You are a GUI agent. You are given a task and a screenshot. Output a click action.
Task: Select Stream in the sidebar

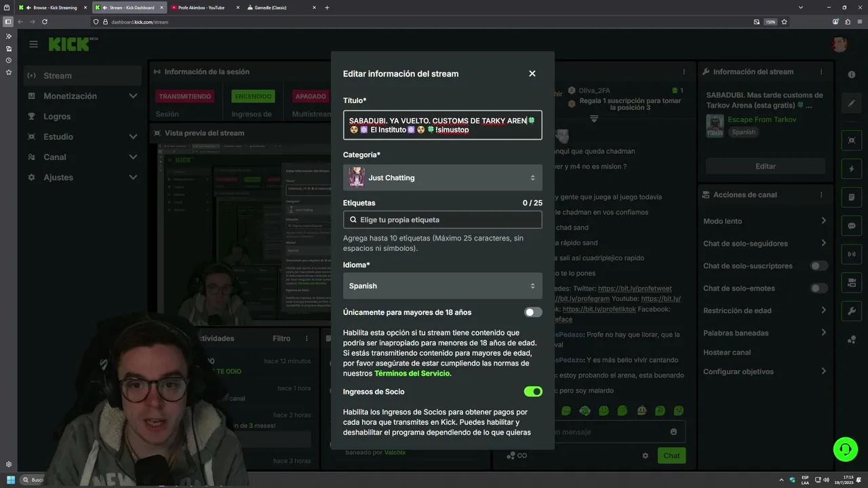coord(82,76)
